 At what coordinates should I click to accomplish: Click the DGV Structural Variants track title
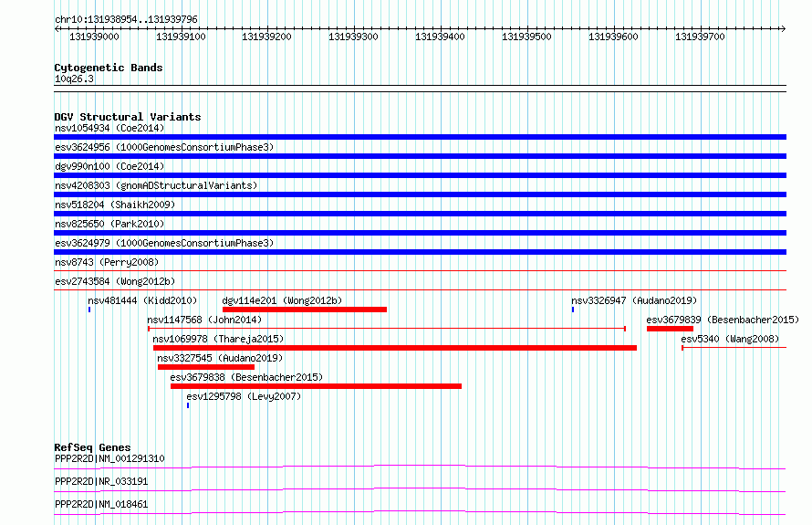(x=128, y=117)
